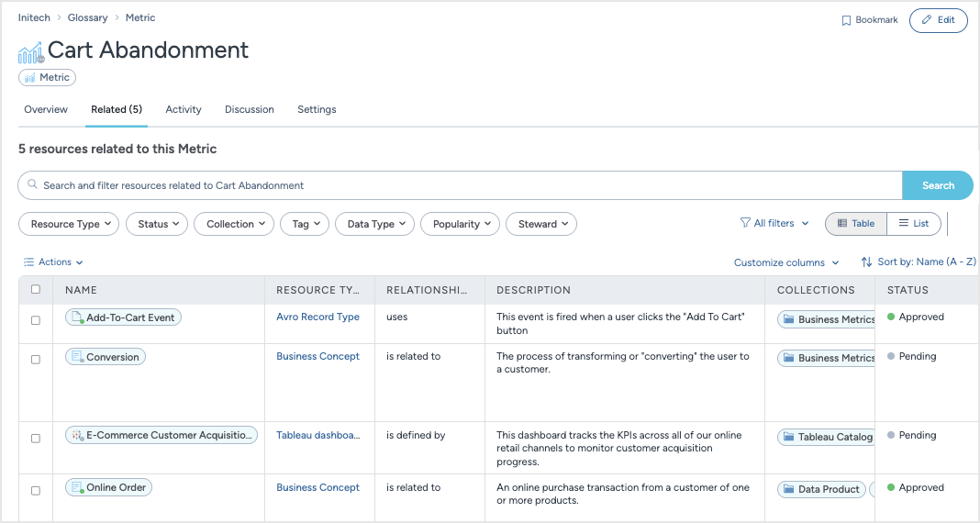Click the E-Commerce Customer Acquisition dashboard icon
The image size is (980, 523).
76,435
